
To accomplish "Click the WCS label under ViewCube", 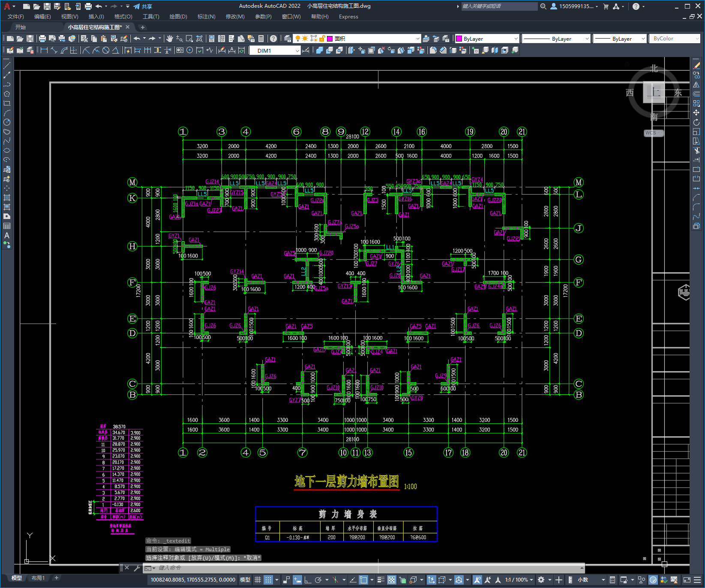I will [x=653, y=133].
